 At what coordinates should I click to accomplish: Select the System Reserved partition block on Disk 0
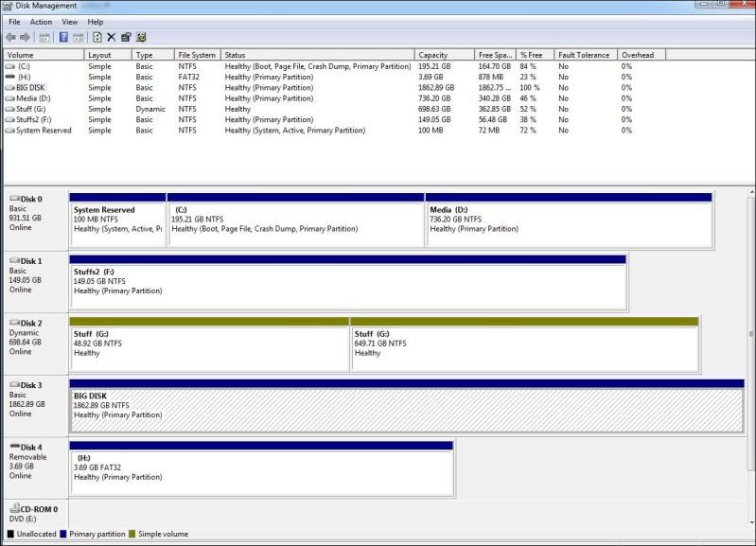(117, 220)
